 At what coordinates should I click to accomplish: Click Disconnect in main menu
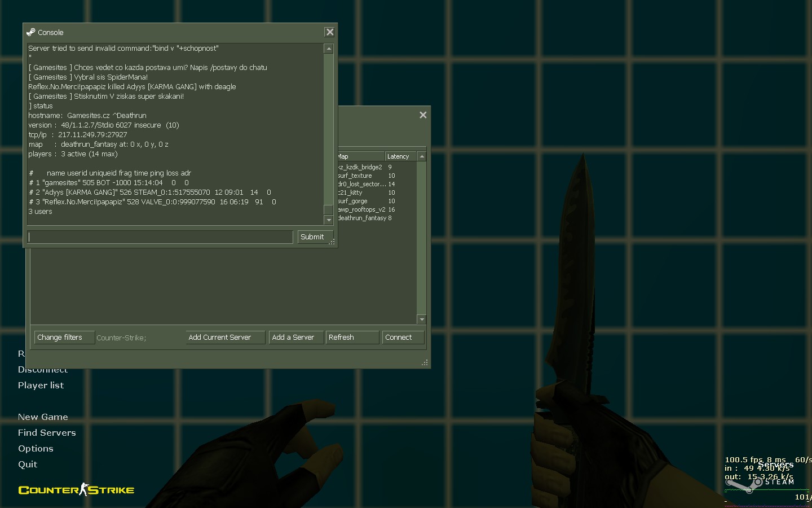tap(43, 371)
